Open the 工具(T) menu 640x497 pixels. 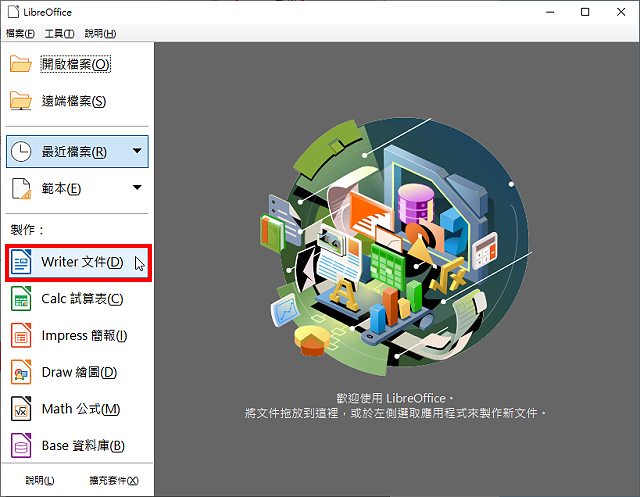pyautogui.click(x=59, y=33)
